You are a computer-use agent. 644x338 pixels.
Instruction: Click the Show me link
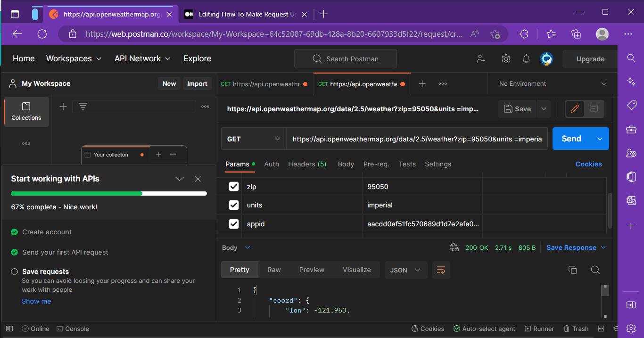tap(36, 301)
